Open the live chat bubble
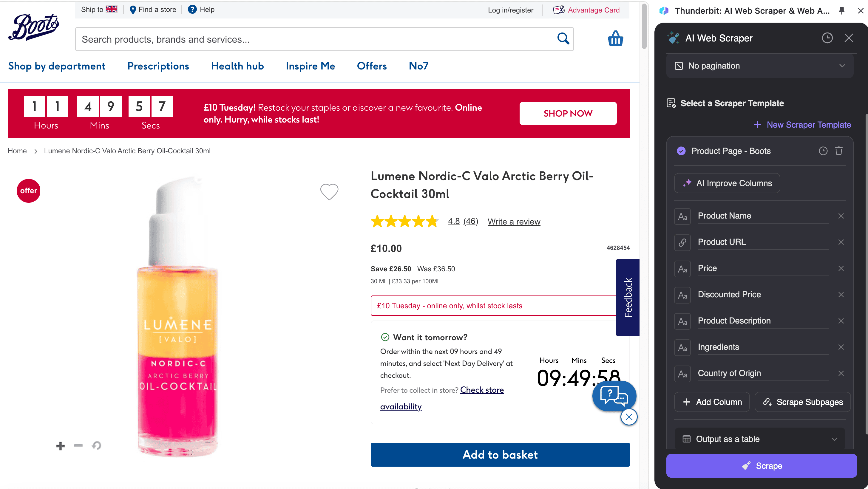Image resolution: width=868 pixels, height=489 pixels. click(614, 396)
